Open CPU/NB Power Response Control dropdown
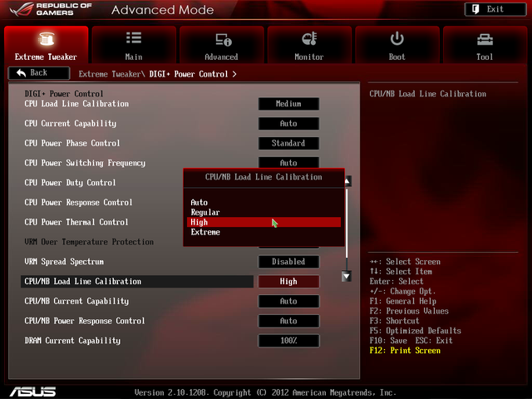 tap(288, 321)
